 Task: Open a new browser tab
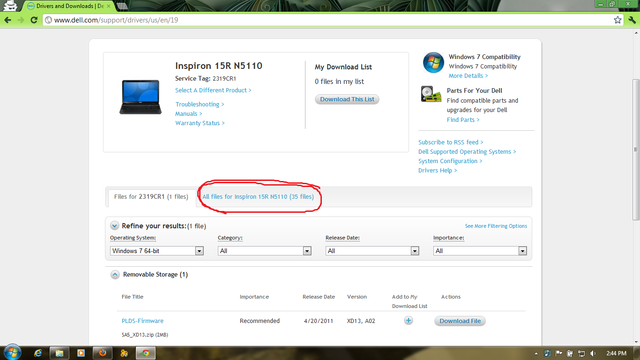tap(122, 6)
